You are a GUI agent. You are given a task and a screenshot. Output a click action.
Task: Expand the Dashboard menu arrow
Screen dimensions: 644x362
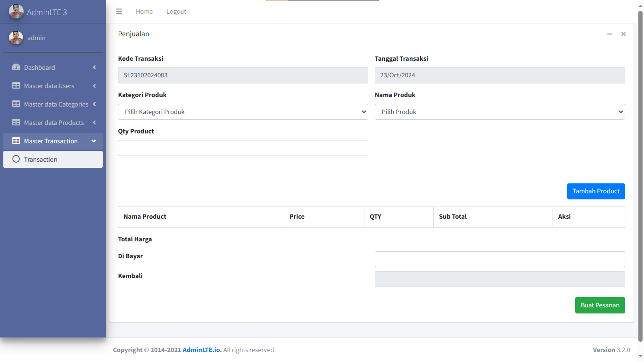[x=94, y=67]
